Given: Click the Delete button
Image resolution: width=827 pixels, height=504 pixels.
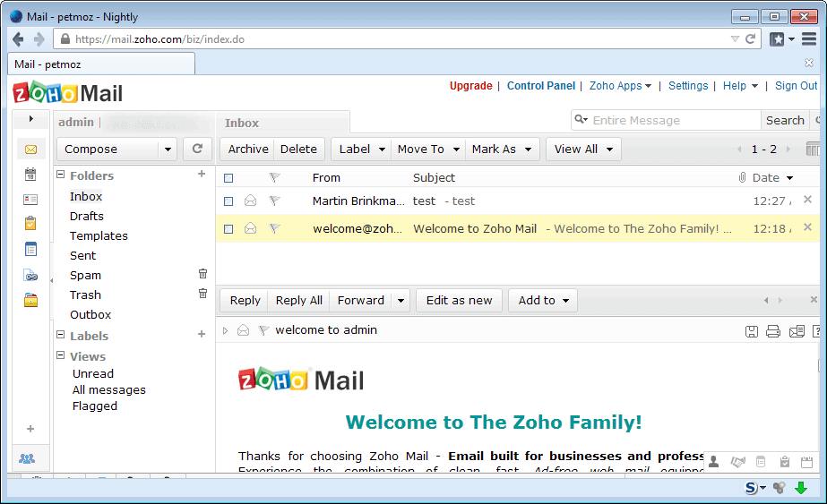Looking at the screenshot, I should 298,149.
